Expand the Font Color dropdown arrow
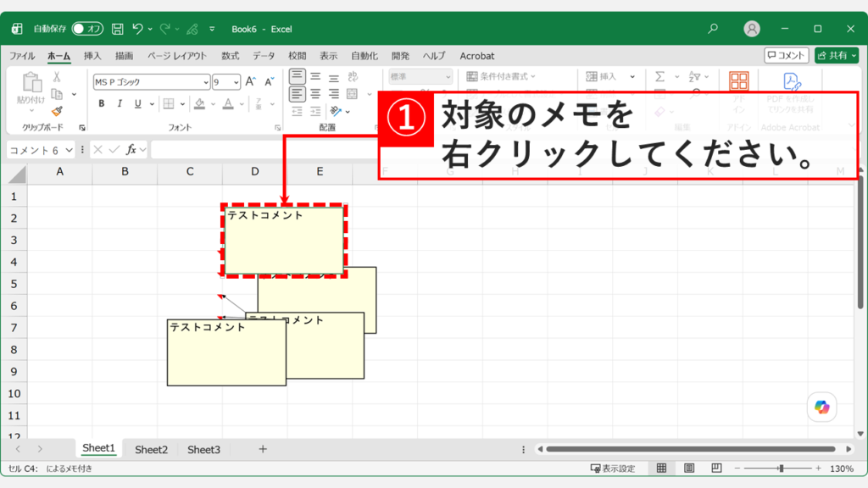 click(x=242, y=104)
